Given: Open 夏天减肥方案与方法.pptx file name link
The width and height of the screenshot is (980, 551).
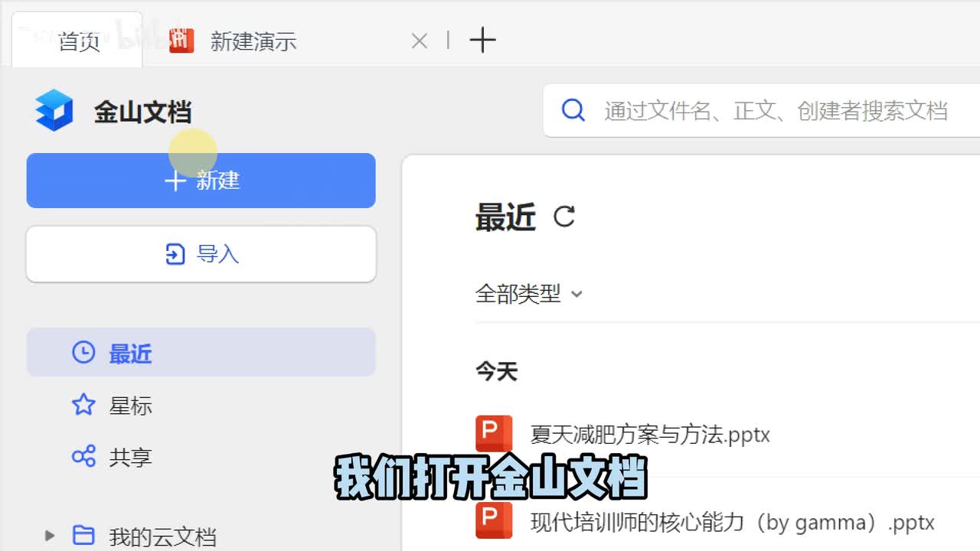Looking at the screenshot, I should point(649,435).
